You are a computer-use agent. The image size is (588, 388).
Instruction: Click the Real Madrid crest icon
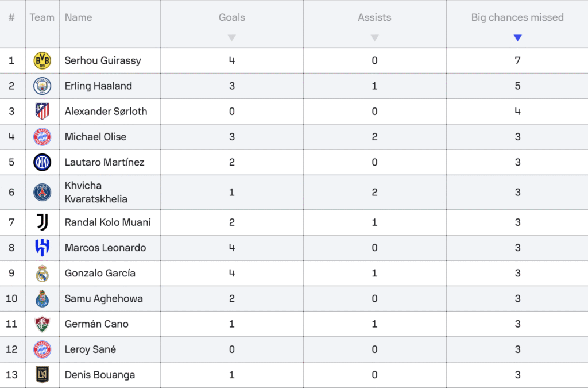click(x=42, y=273)
